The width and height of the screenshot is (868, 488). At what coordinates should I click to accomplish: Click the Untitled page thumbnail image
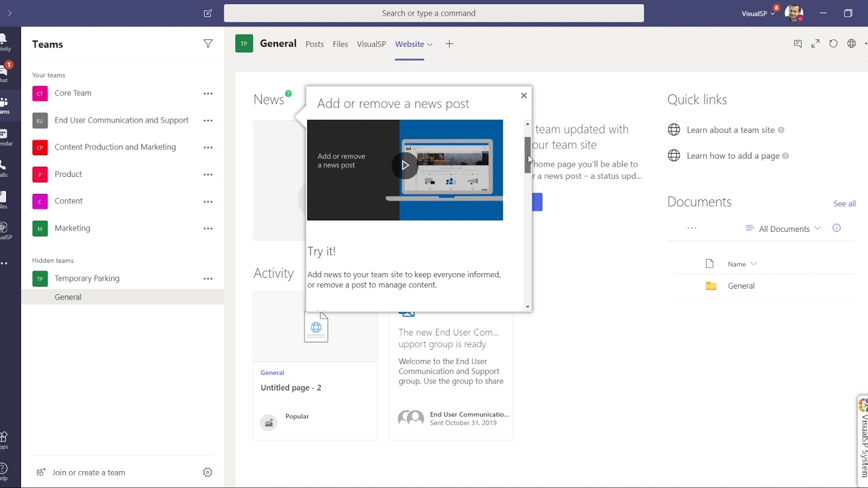315,327
